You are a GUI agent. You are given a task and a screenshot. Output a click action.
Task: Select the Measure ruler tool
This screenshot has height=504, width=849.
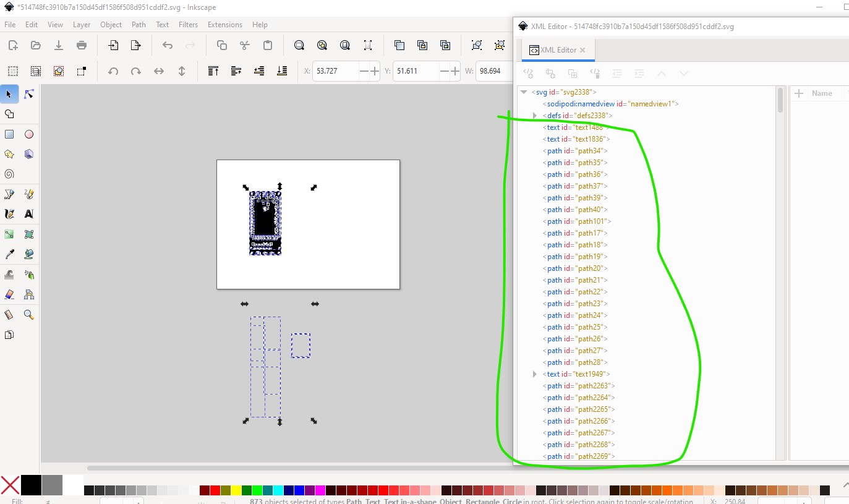click(9, 315)
